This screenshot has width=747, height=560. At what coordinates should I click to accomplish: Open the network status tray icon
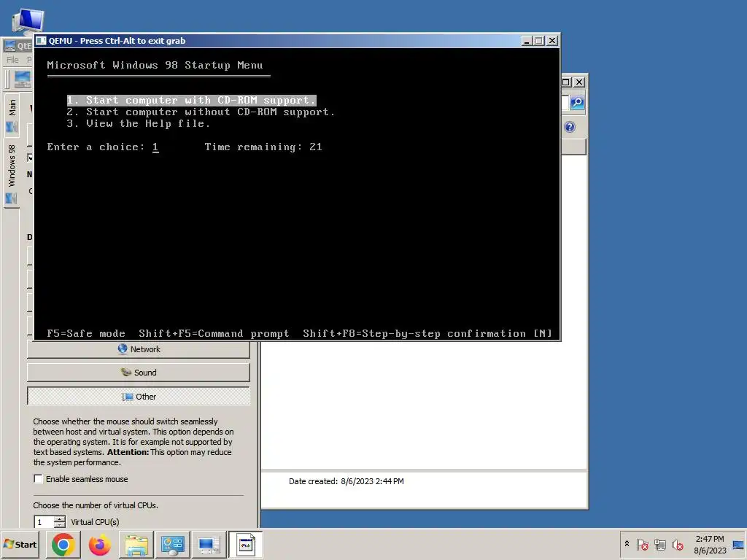(659, 544)
